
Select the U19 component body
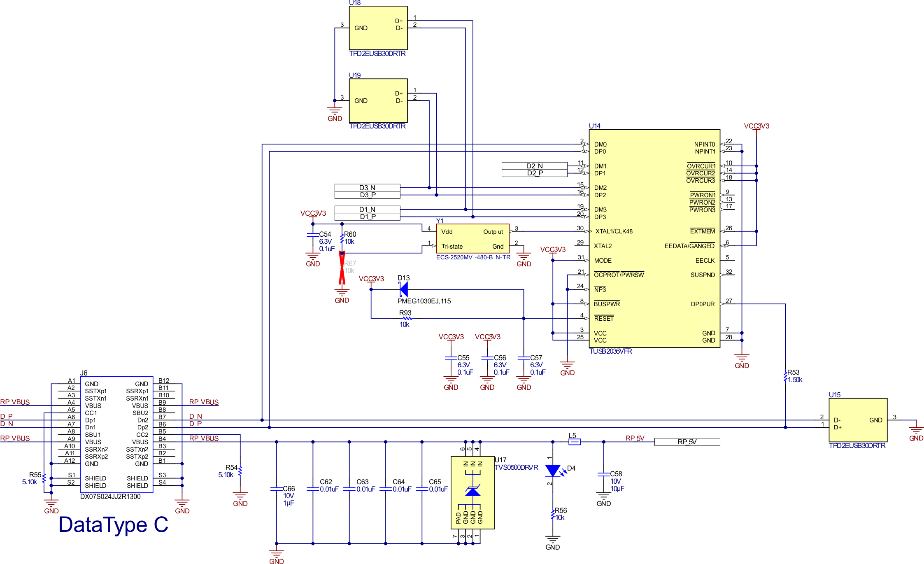(x=378, y=100)
